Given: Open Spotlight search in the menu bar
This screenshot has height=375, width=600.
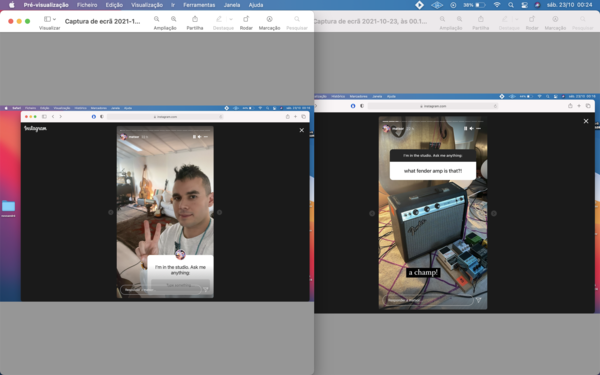Looking at the screenshot, I should (511, 5).
